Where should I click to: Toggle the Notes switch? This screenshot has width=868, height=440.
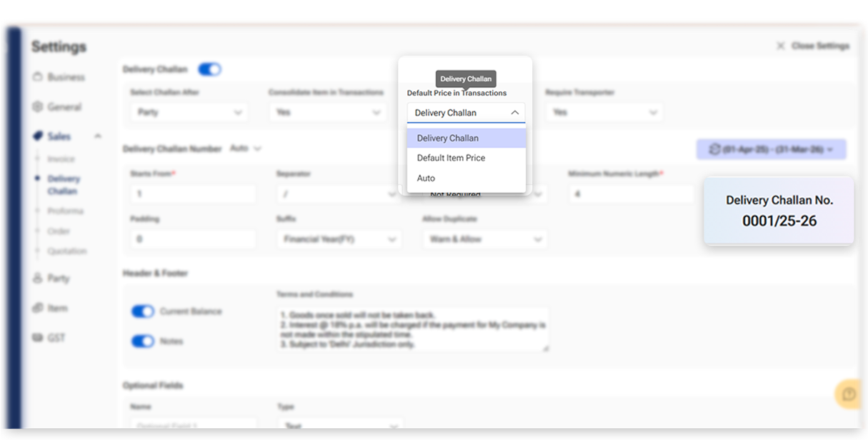tap(143, 341)
